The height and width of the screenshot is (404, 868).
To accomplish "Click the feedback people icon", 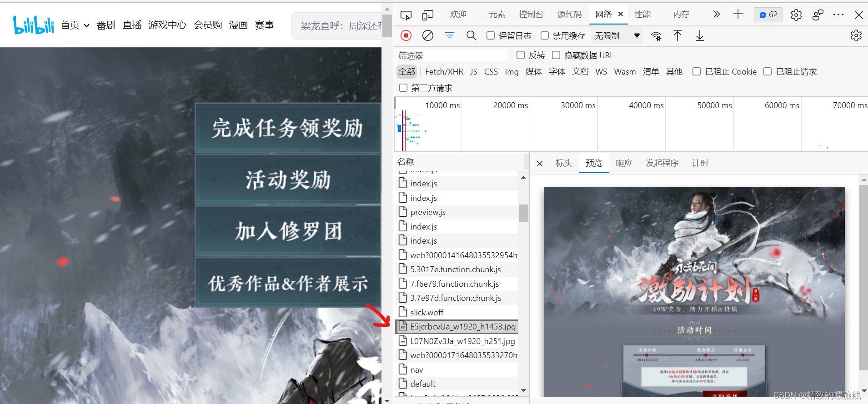I will click(818, 15).
